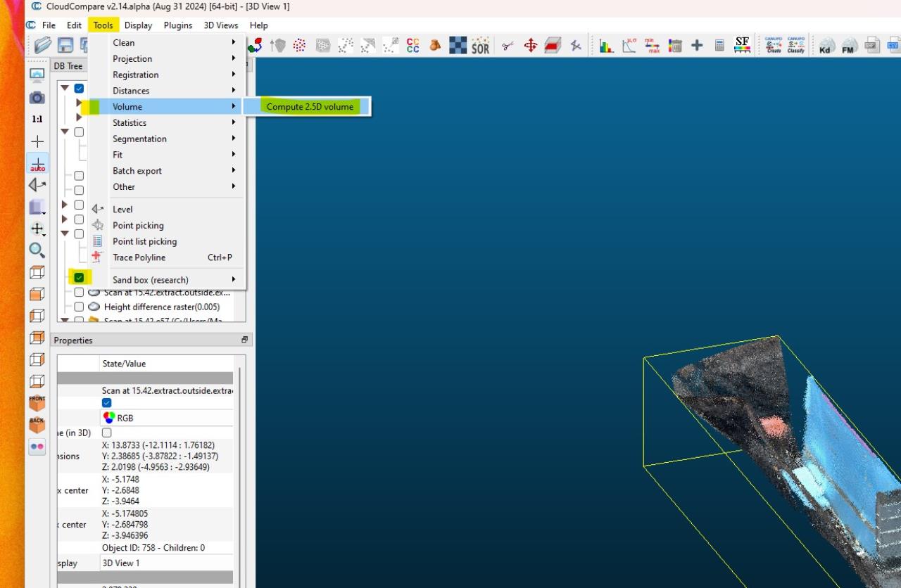Viewport: 901px width, 588px height.
Task: Click the SF scalar field icon
Action: 742,45
